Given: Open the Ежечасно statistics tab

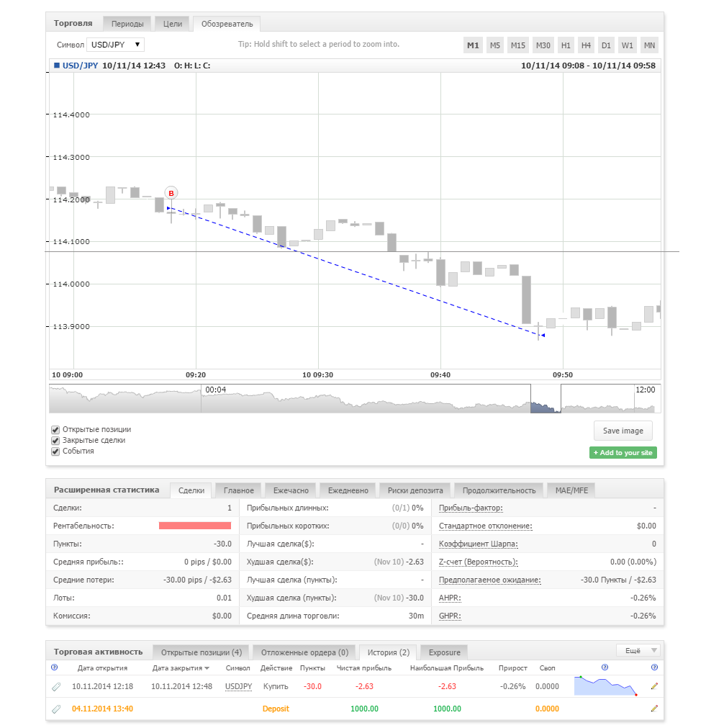Looking at the screenshot, I should pyautogui.click(x=291, y=490).
